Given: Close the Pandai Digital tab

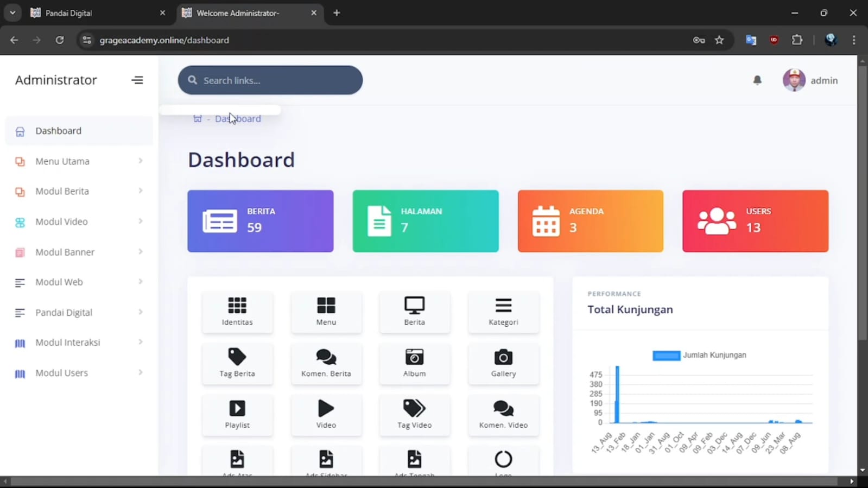Looking at the screenshot, I should pos(162,13).
